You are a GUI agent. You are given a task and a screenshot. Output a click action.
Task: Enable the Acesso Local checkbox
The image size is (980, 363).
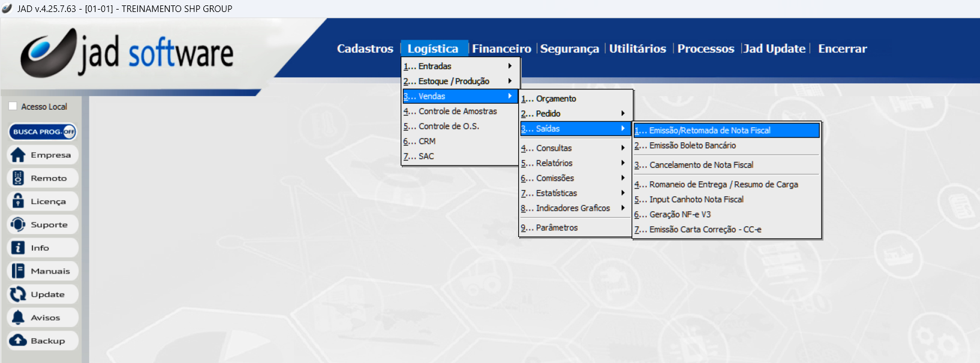point(13,106)
